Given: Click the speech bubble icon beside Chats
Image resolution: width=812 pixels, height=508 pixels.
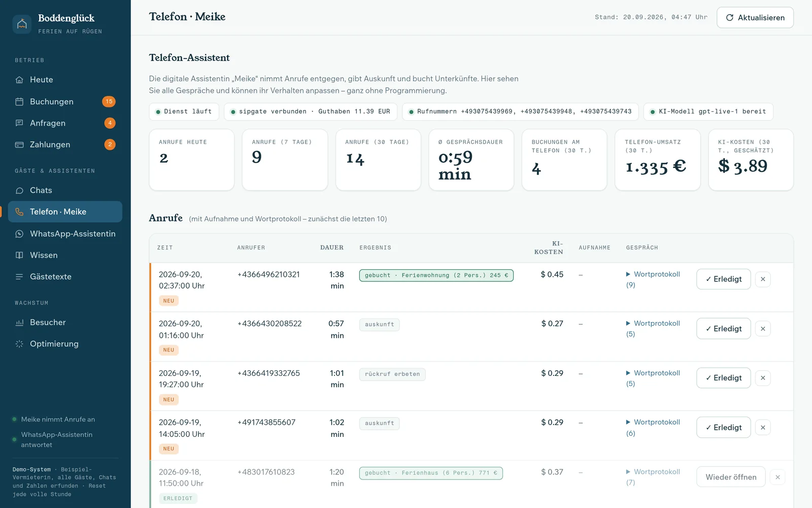Looking at the screenshot, I should tap(19, 190).
